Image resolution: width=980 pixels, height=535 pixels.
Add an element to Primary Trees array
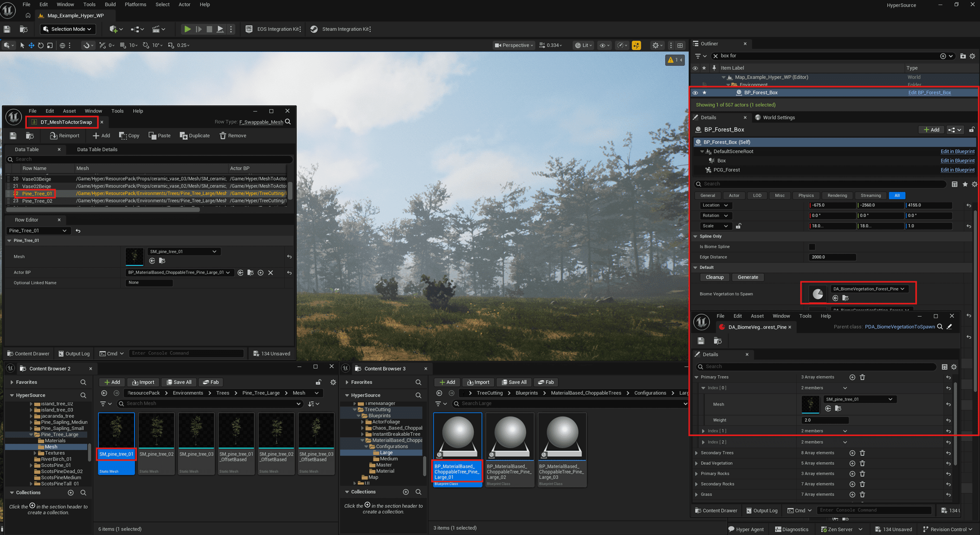pos(852,377)
